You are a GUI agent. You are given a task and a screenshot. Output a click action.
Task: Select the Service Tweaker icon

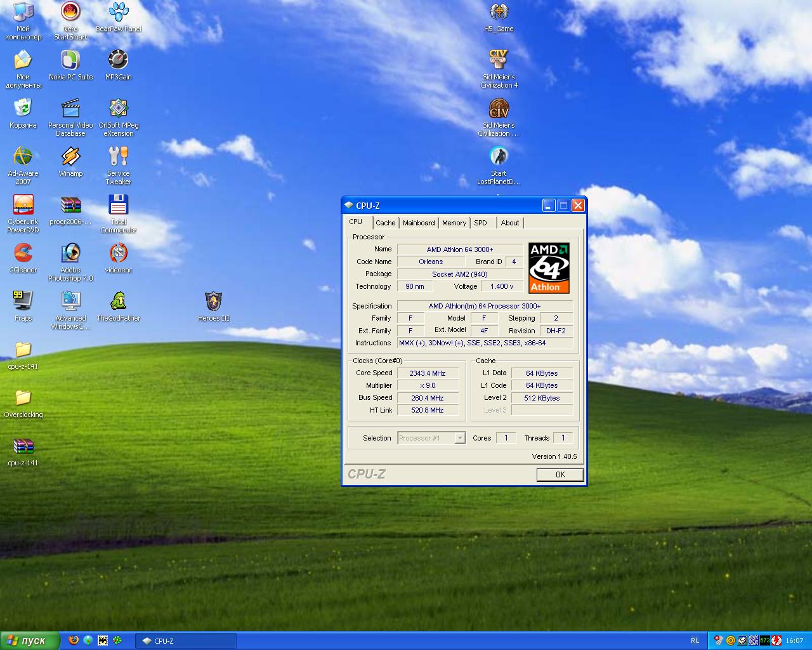point(119,165)
